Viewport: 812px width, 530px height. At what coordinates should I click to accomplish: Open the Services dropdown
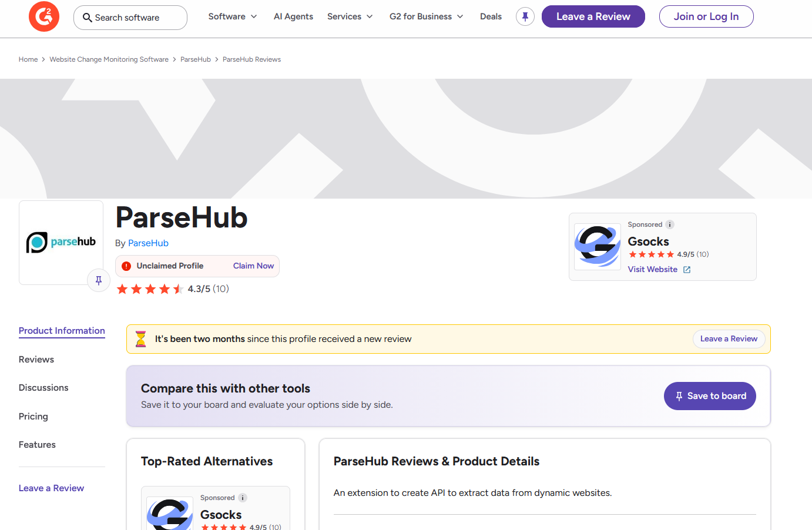point(350,16)
